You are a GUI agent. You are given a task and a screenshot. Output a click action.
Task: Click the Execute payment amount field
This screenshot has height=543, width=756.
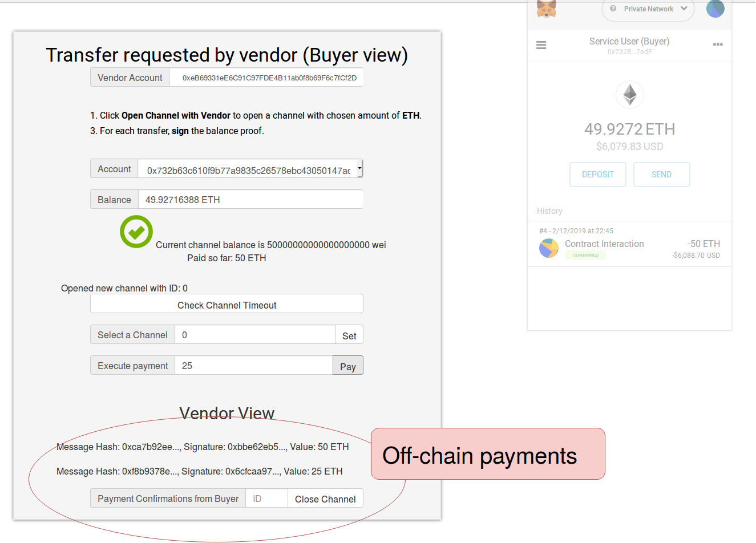click(x=254, y=366)
